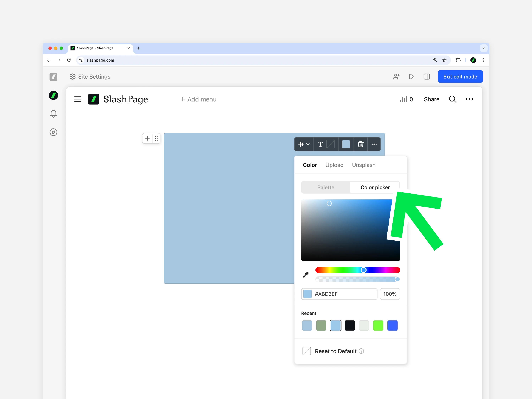Click the browser zoom magnifier icon
The image size is (532, 399).
click(x=435, y=60)
